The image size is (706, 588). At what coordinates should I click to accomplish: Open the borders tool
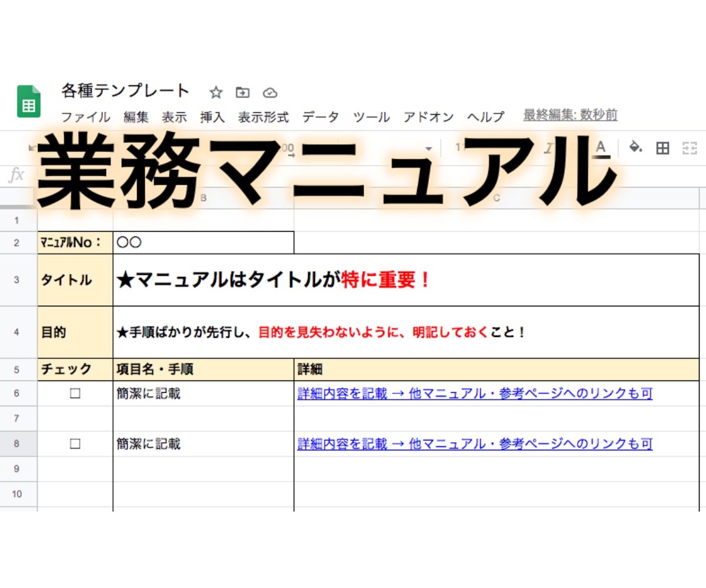[662, 148]
